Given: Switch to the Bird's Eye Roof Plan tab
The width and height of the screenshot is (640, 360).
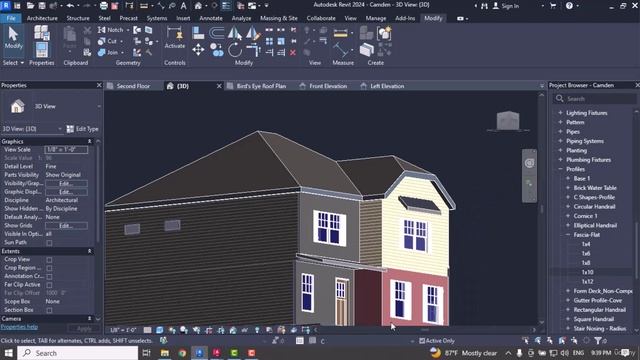Looking at the screenshot, I should coord(261,86).
